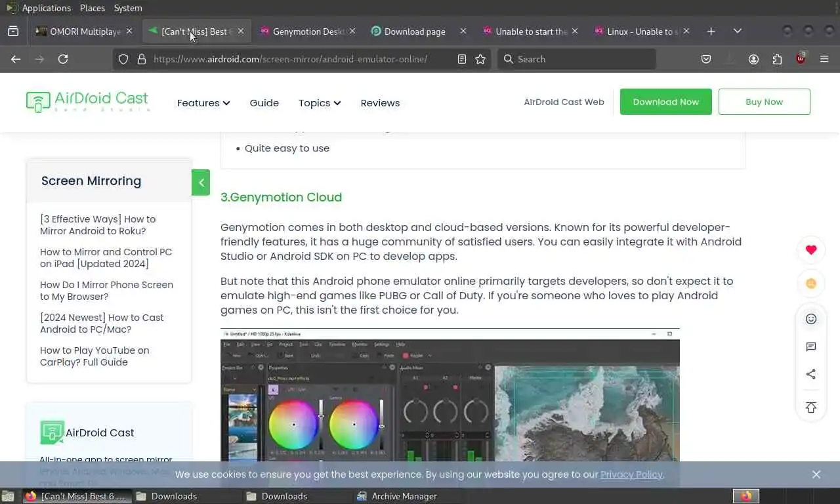Screen dimensions: 840x504
Task: Close the Download page tab
Action: tap(463, 31)
